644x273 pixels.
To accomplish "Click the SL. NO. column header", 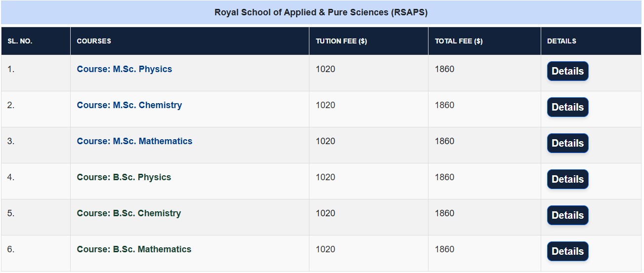I will pyautogui.click(x=20, y=41).
